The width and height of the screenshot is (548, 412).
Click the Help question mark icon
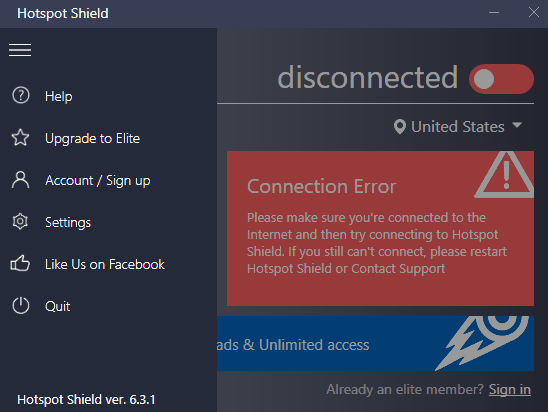pos(21,95)
